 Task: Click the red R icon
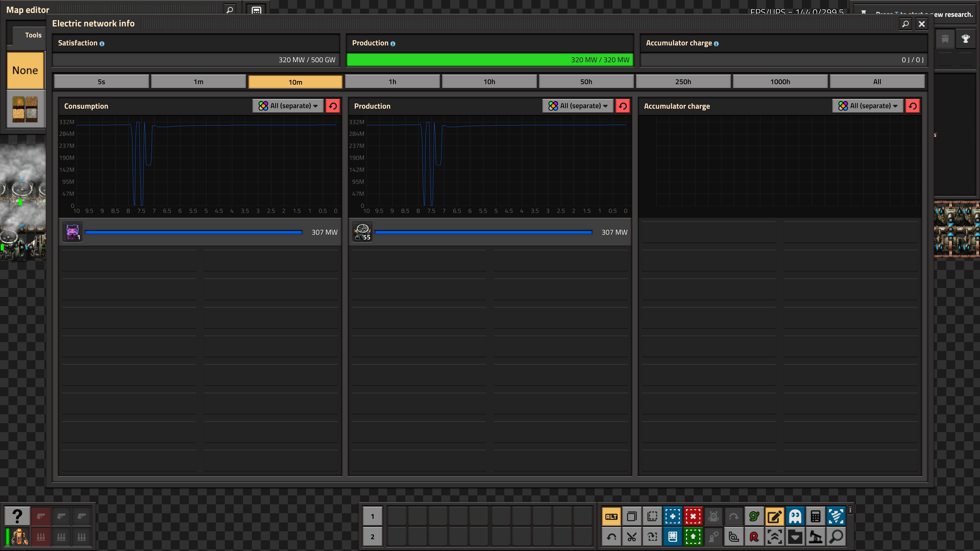click(x=754, y=537)
